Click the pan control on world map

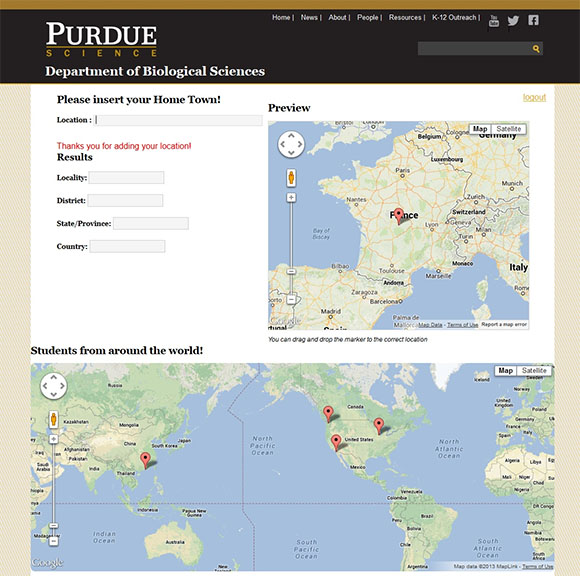click(54, 385)
